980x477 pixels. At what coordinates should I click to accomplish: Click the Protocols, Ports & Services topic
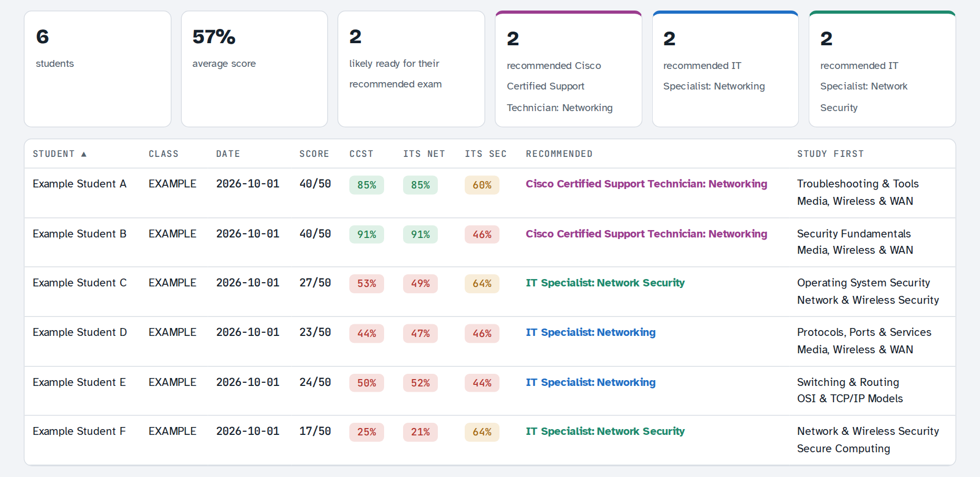coord(864,332)
